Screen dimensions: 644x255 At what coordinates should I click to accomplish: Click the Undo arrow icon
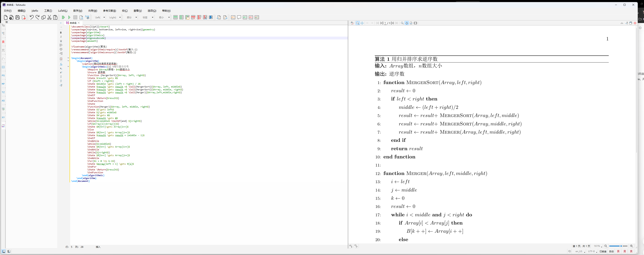point(31,17)
